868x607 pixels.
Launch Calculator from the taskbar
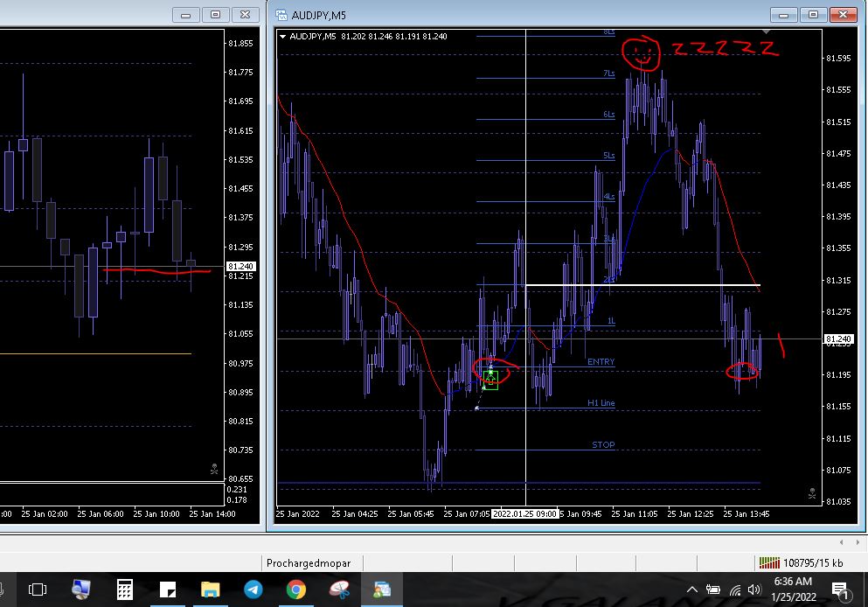tap(124, 590)
